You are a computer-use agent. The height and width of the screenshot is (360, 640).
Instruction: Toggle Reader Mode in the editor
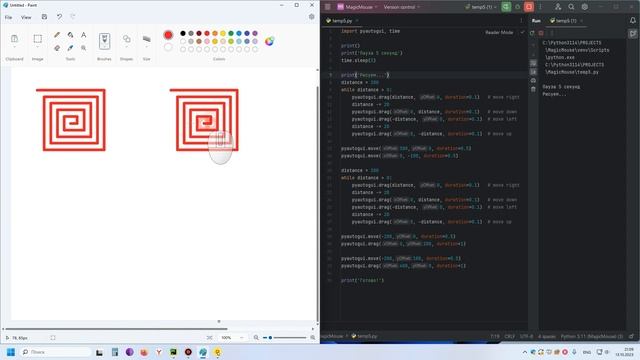[499, 32]
